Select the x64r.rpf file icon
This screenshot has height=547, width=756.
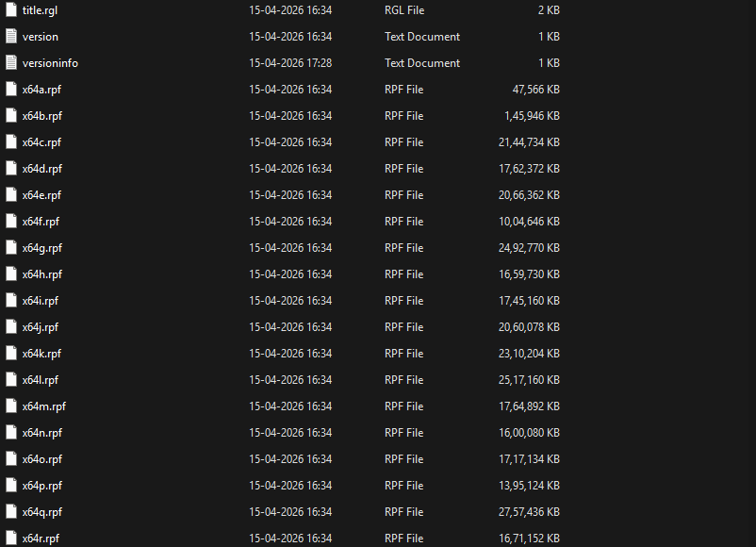pos(11,539)
